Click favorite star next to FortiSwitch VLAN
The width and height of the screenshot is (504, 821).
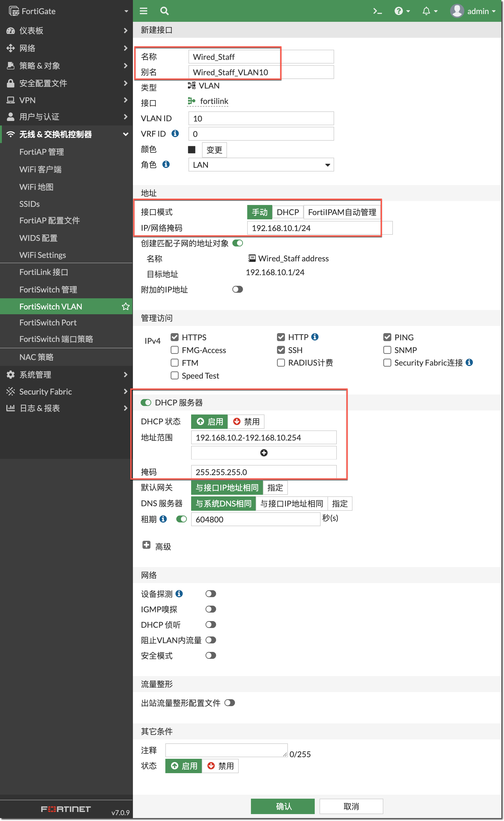(125, 306)
